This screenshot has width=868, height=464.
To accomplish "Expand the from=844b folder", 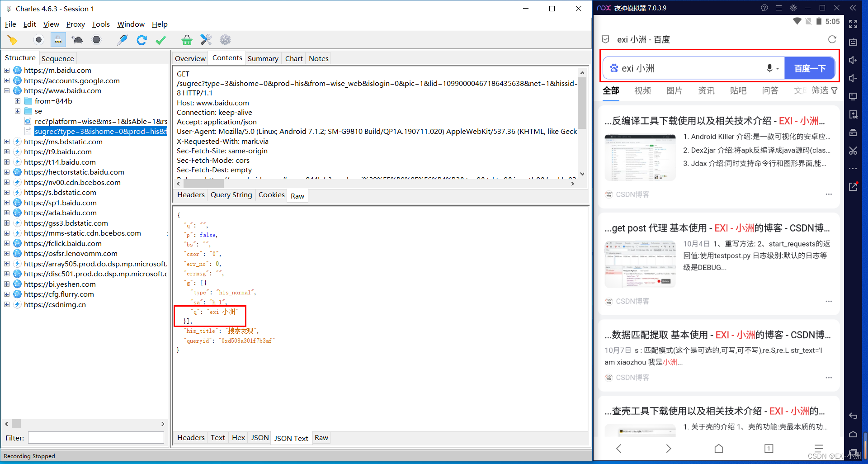I will pyautogui.click(x=18, y=101).
